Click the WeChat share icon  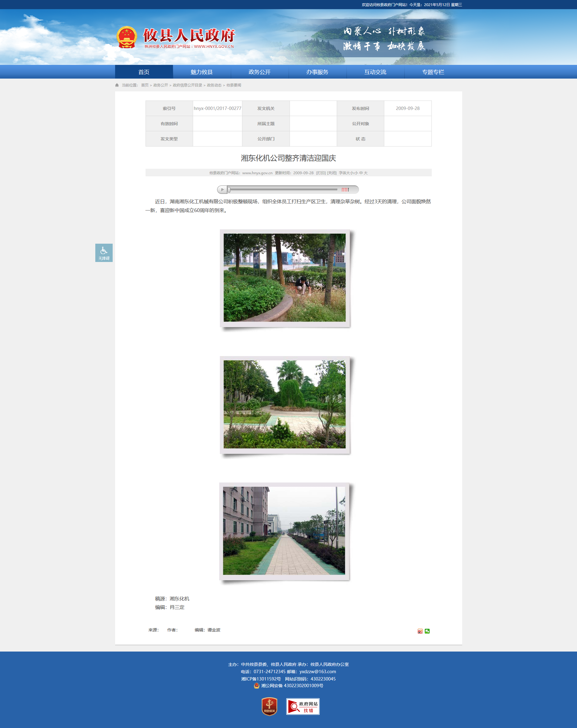point(427,631)
